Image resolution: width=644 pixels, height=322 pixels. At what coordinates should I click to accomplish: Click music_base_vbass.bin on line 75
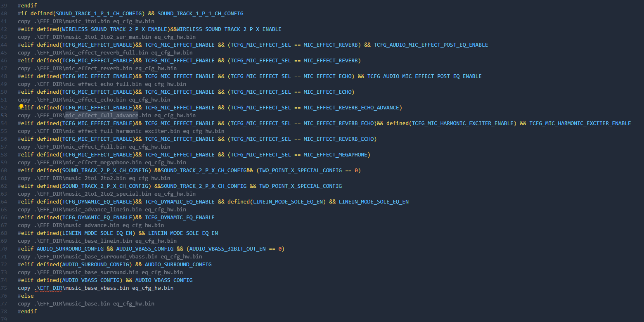click(97, 288)
